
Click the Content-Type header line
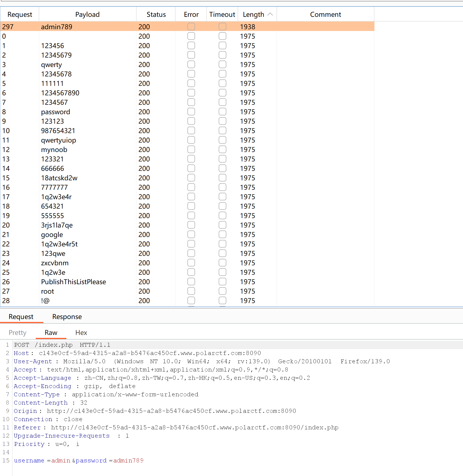click(106, 394)
